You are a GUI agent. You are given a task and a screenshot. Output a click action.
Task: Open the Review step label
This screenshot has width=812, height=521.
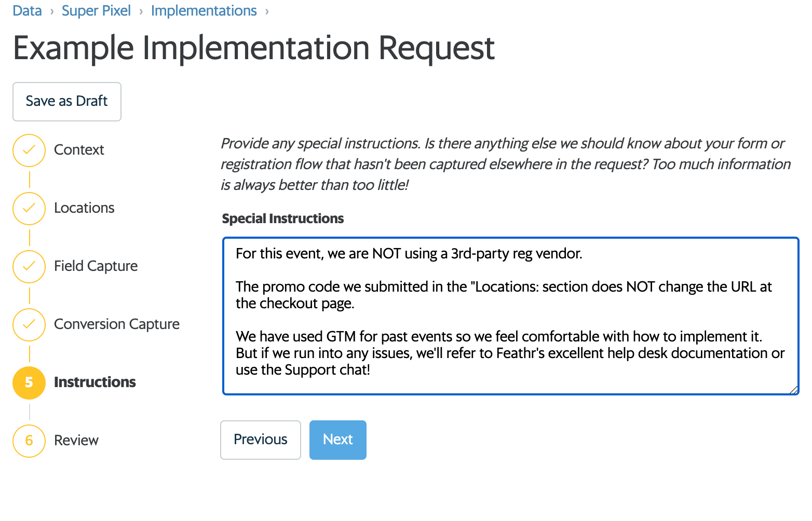(76, 441)
